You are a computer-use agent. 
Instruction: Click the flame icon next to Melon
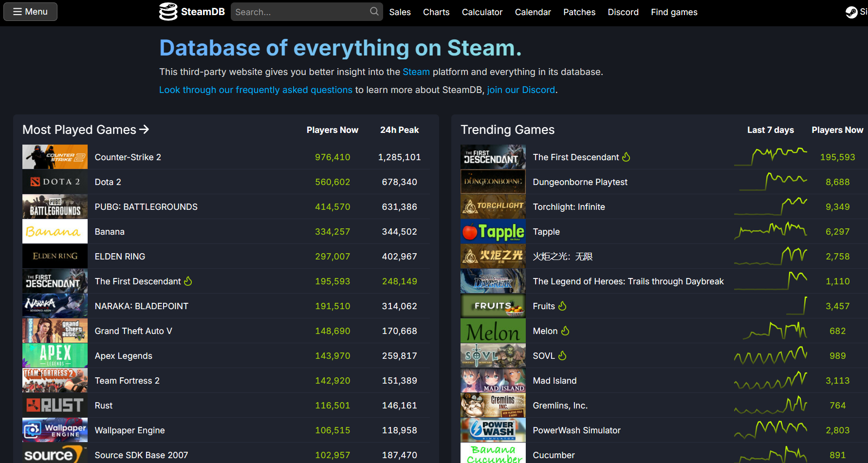[x=565, y=331]
